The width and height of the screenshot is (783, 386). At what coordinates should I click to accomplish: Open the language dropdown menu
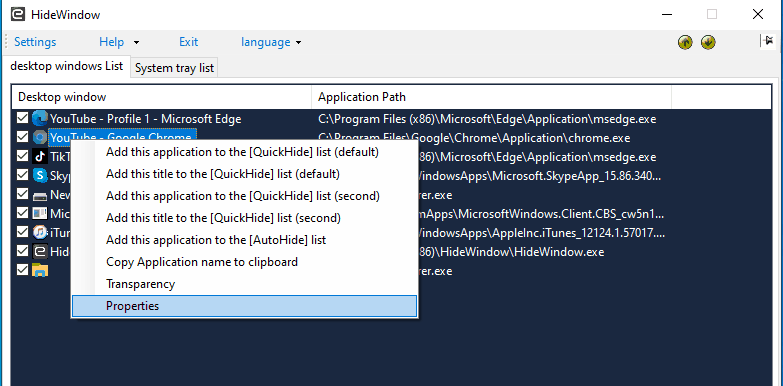tap(271, 42)
